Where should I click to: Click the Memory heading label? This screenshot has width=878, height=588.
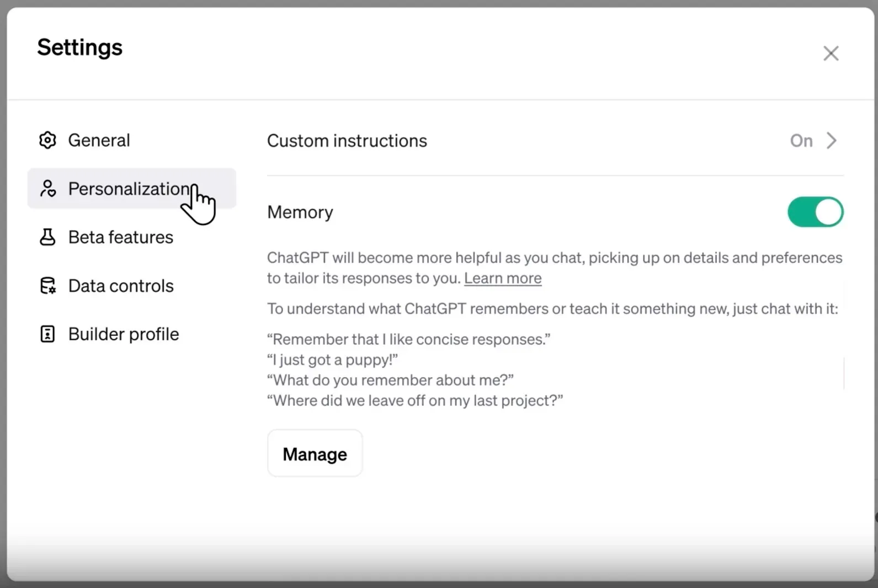coord(300,212)
